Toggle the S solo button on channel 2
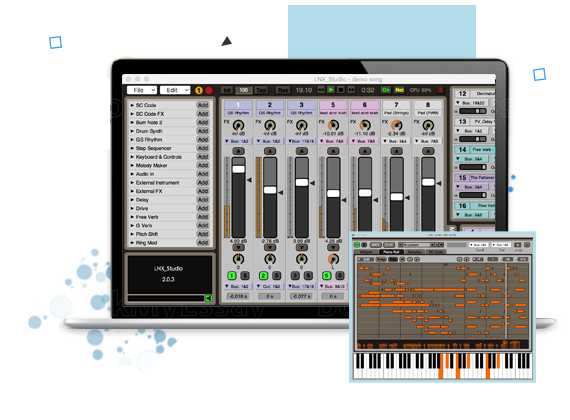The image size is (570, 420). click(277, 276)
